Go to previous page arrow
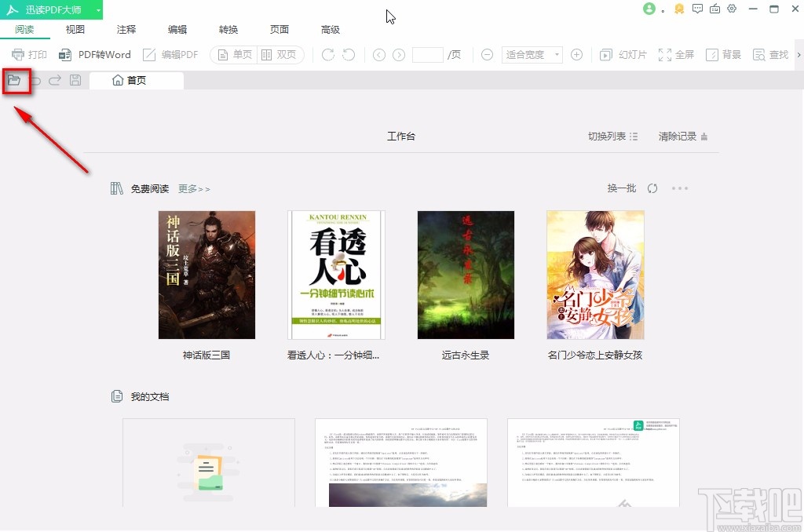 pos(379,54)
